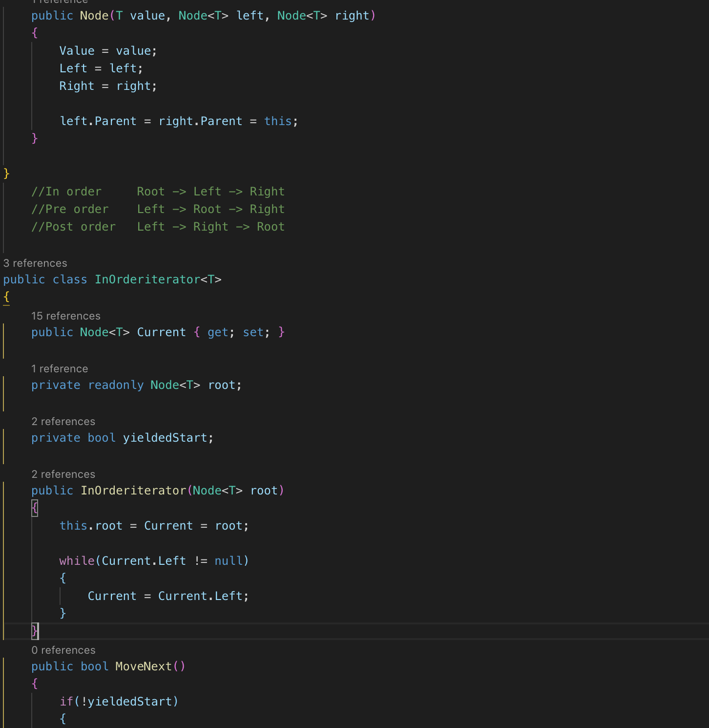Click constructor name 'InOrderiterator(Node<T> root)'
This screenshot has width=709, height=728.
[x=183, y=491]
